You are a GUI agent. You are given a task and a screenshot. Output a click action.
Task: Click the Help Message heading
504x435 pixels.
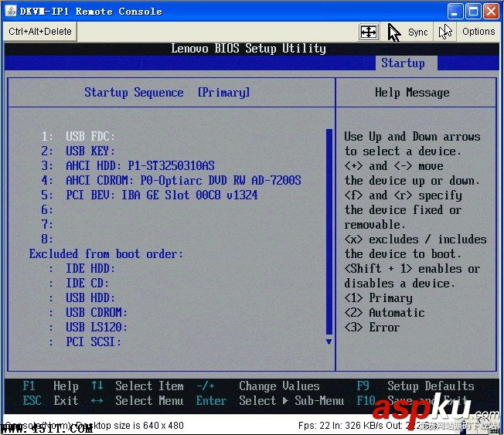pos(412,93)
